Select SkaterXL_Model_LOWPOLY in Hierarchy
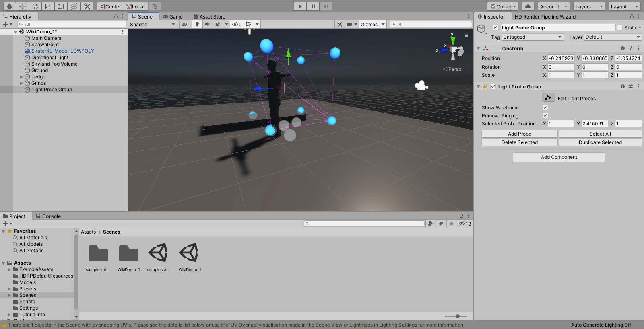The width and height of the screenshot is (644, 329). pos(63,51)
